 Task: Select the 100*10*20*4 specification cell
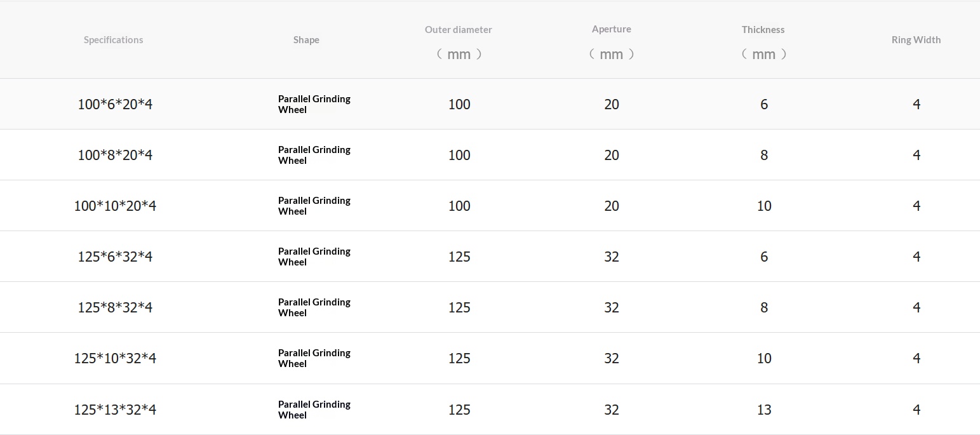(x=115, y=206)
